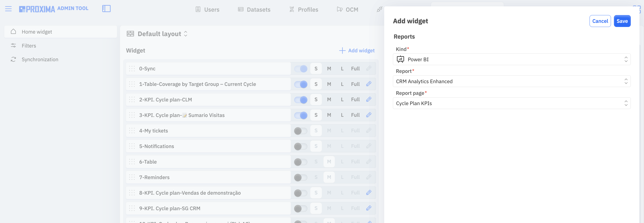Screen dimensions: 644x223
Task: Turn on the 6-Table widget toggle
Action: point(301,162)
